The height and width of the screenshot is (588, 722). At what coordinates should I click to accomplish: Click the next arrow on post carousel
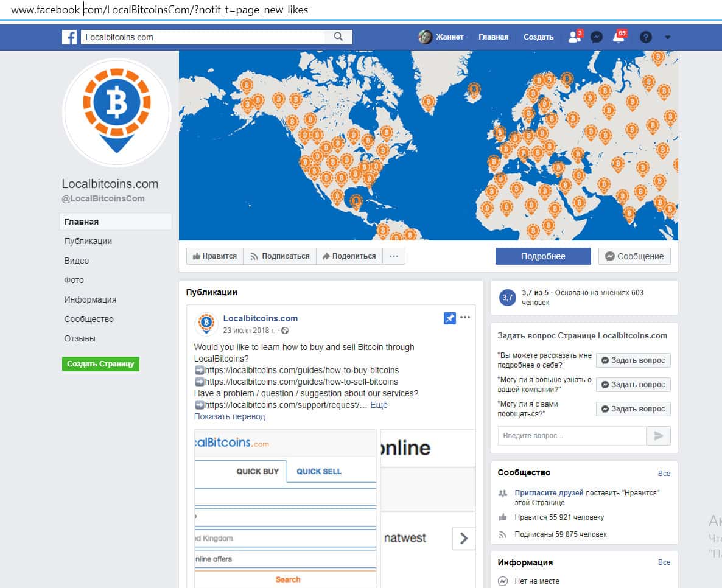coord(464,538)
